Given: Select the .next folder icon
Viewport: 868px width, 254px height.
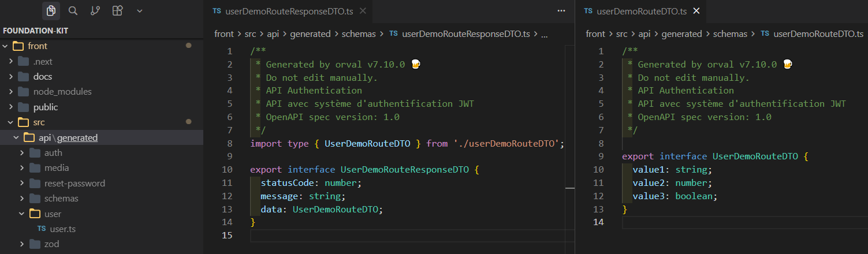Looking at the screenshot, I should pyautogui.click(x=23, y=61).
